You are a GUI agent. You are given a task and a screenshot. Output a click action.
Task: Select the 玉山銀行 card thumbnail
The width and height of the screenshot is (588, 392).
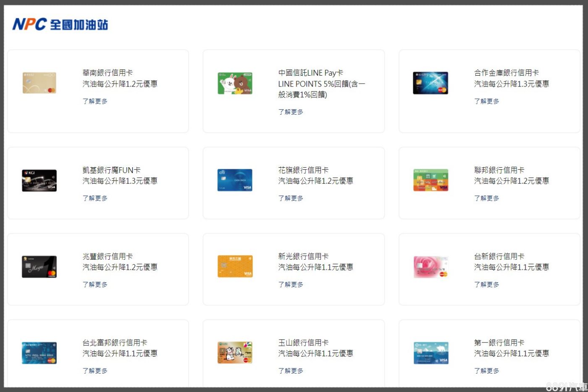pyautogui.click(x=235, y=353)
